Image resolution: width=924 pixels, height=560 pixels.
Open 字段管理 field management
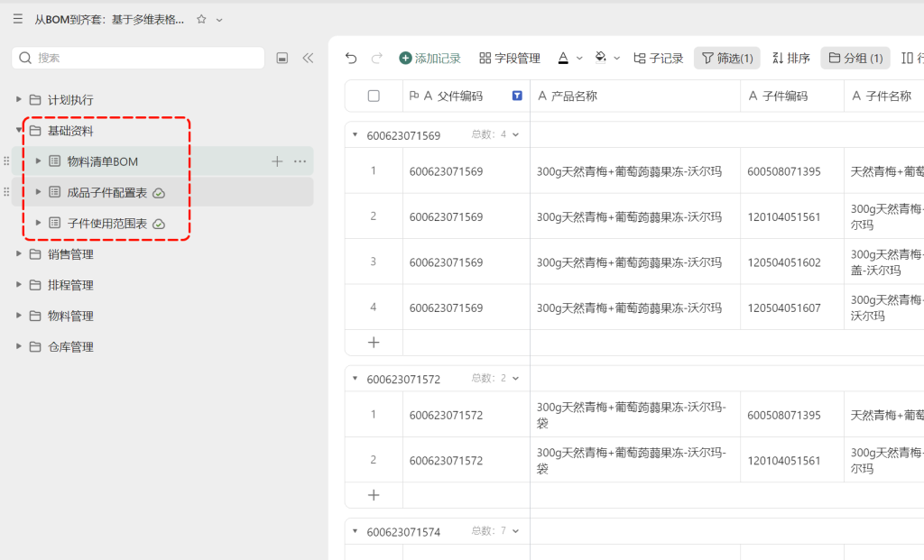tap(510, 58)
